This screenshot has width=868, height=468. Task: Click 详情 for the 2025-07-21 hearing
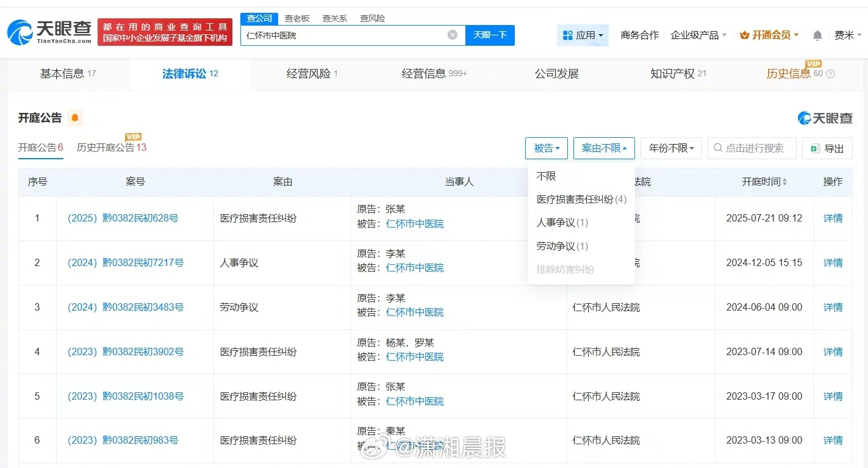click(833, 218)
